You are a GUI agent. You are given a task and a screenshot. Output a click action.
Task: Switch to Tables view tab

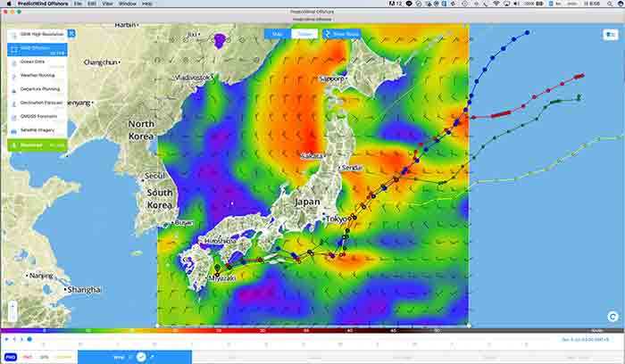point(305,34)
